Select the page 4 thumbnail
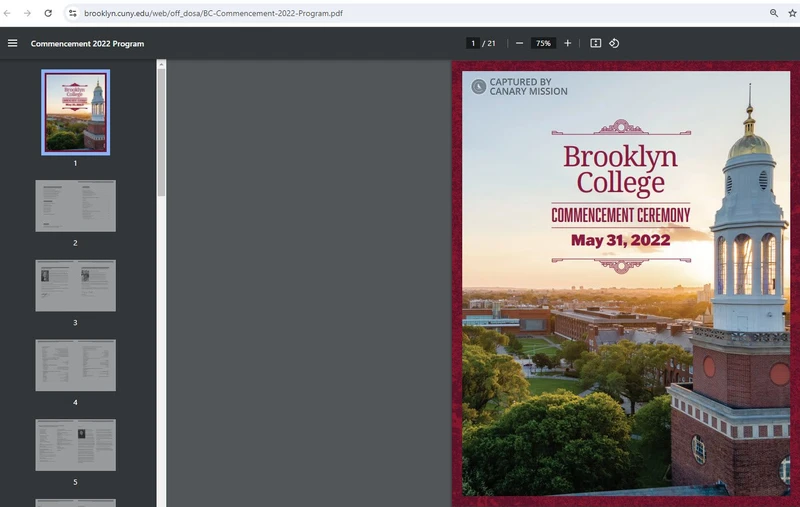The width and height of the screenshot is (800, 507). (x=75, y=365)
